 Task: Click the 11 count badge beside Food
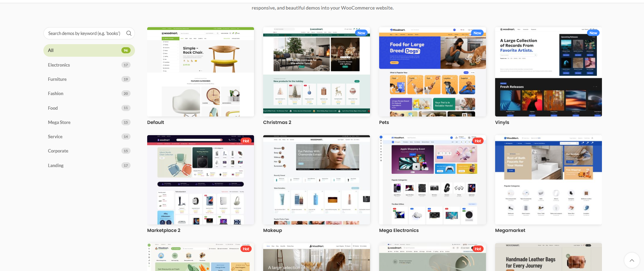point(126,108)
